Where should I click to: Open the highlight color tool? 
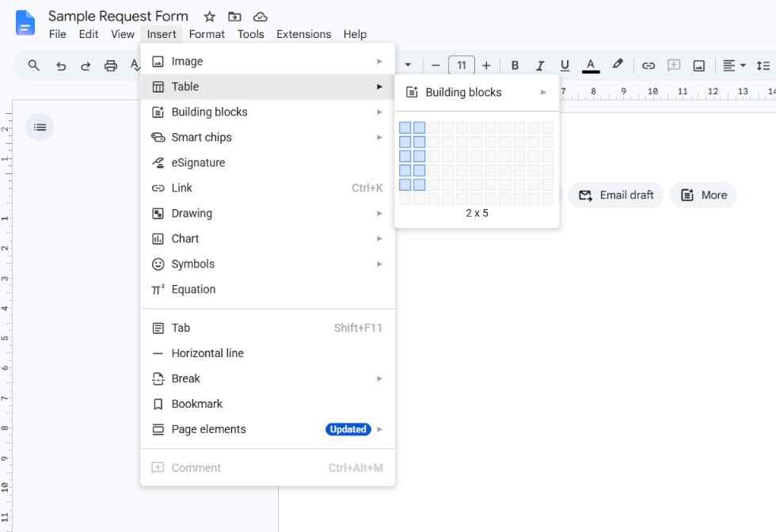(x=617, y=64)
